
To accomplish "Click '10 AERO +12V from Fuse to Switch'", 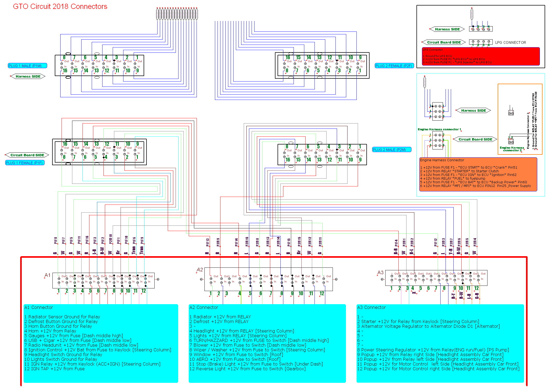I will click(x=235, y=359).
